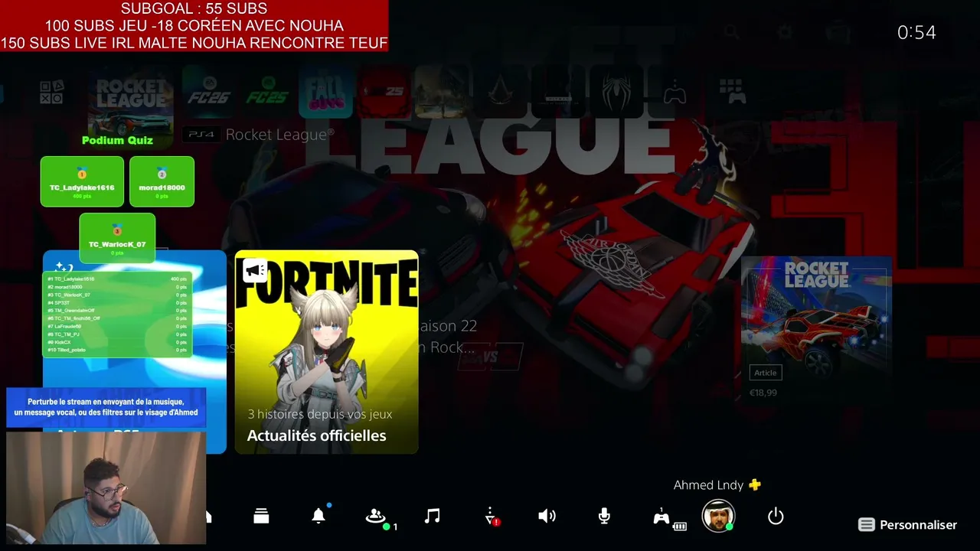Open the PlayStation Store symbols icon
Image resolution: width=980 pixels, height=551 pixels.
point(51,93)
